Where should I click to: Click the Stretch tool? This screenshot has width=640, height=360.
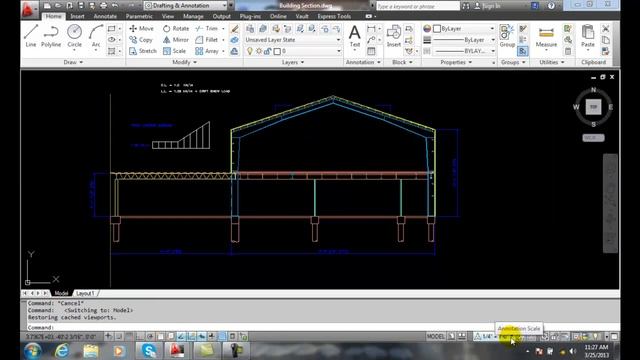point(143,51)
